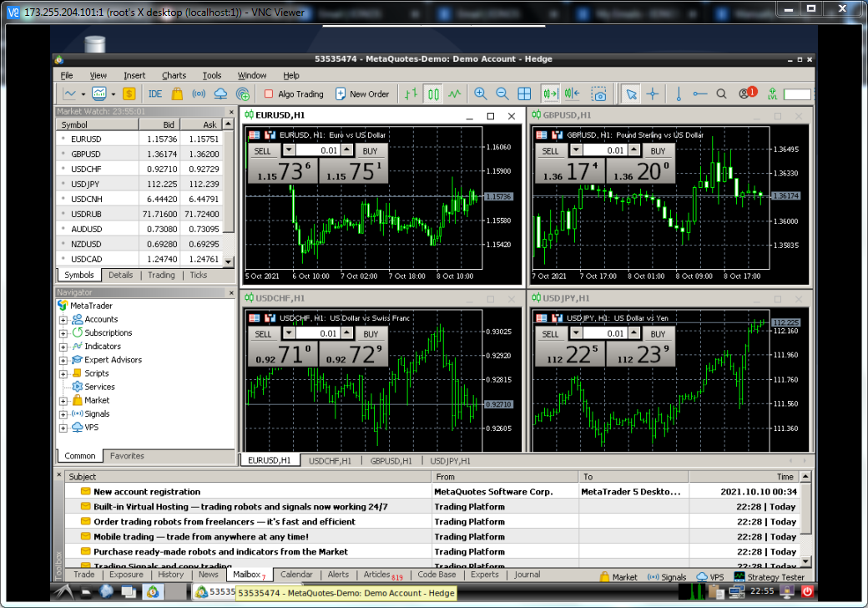Click the chart profiles icon in toolbar

pyautogui.click(x=99, y=94)
